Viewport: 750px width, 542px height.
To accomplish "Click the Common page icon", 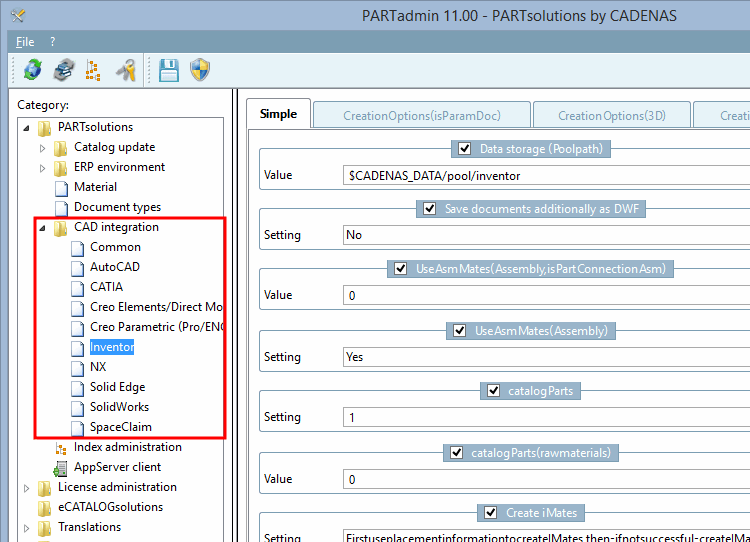I will (77, 248).
